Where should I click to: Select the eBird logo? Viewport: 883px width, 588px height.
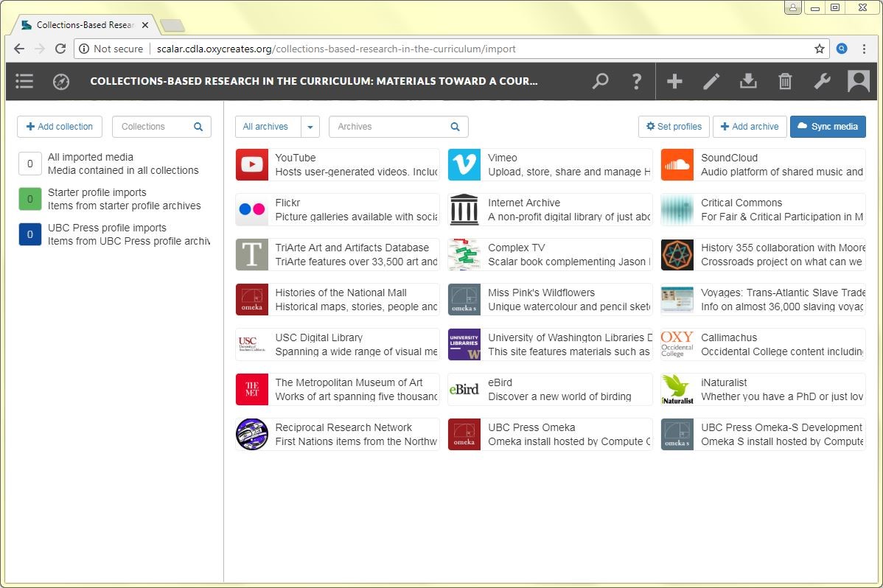464,389
